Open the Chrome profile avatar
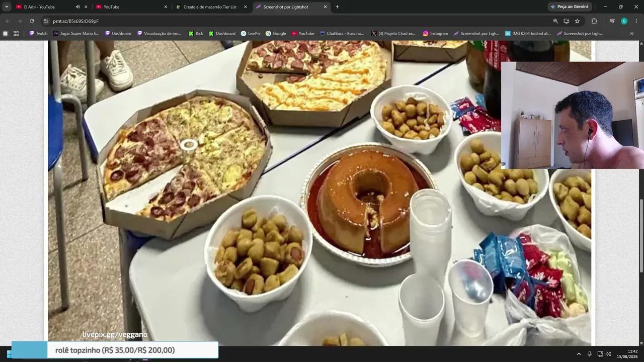Image resolution: width=644 pixels, height=362 pixels. tap(624, 21)
